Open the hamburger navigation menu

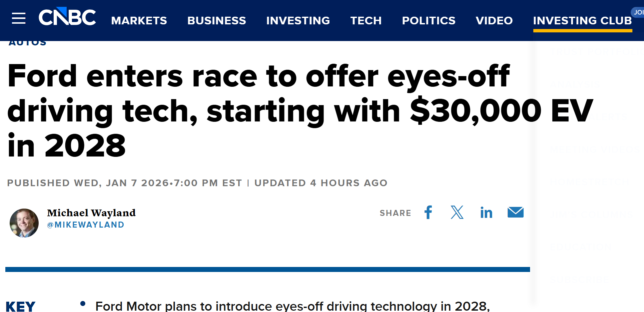tap(19, 19)
